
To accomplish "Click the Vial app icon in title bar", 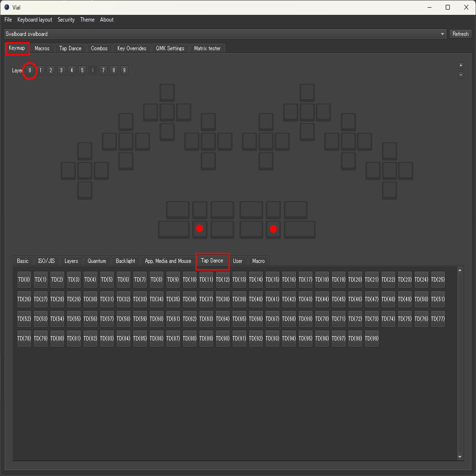I will point(7,7).
